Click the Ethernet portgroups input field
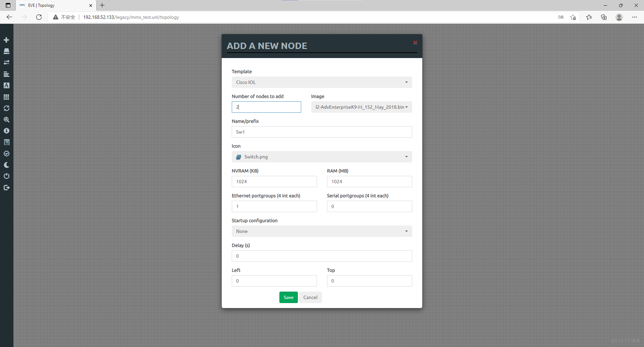Screen dimensions: 644x347 tap(274, 206)
